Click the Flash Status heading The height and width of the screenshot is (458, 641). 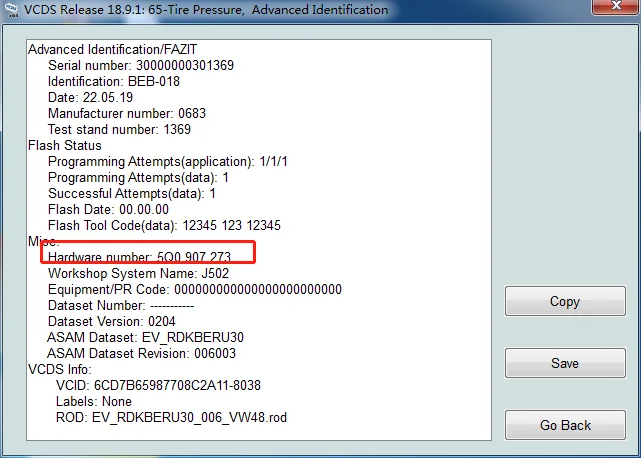coord(65,145)
